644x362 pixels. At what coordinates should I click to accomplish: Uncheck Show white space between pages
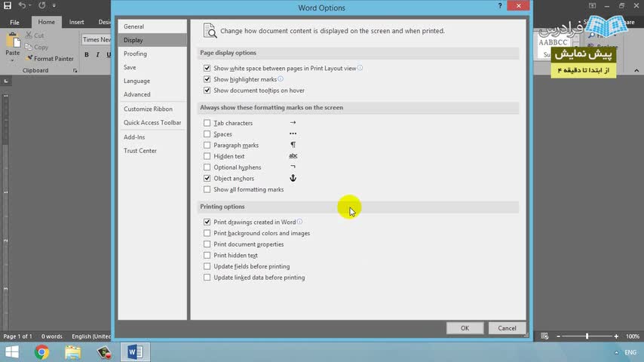pyautogui.click(x=207, y=68)
